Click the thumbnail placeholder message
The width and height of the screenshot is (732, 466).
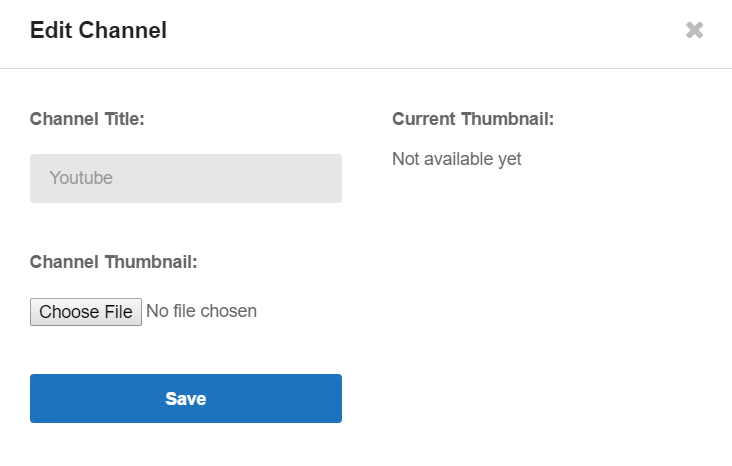[457, 159]
